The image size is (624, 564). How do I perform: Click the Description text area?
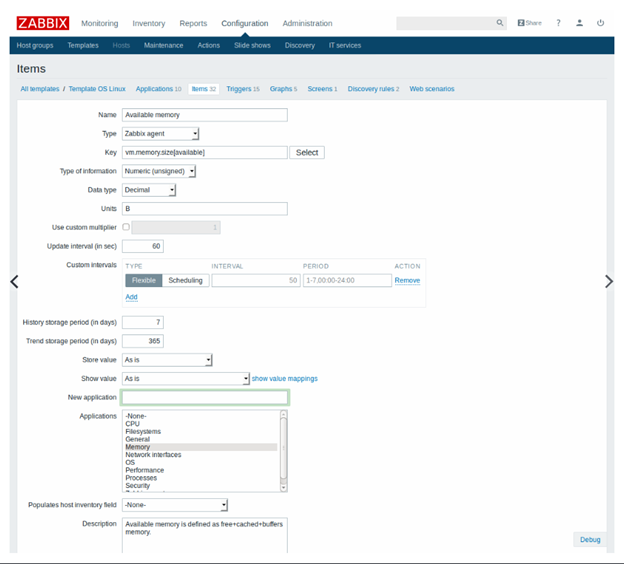click(205, 535)
